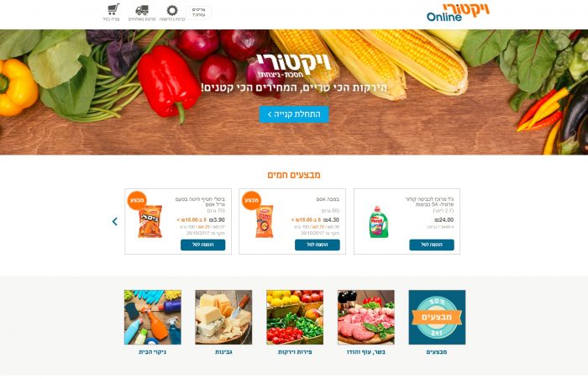This screenshot has width=588, height=379.
Task: Open the Bamba product image
Action: (265, 221)
